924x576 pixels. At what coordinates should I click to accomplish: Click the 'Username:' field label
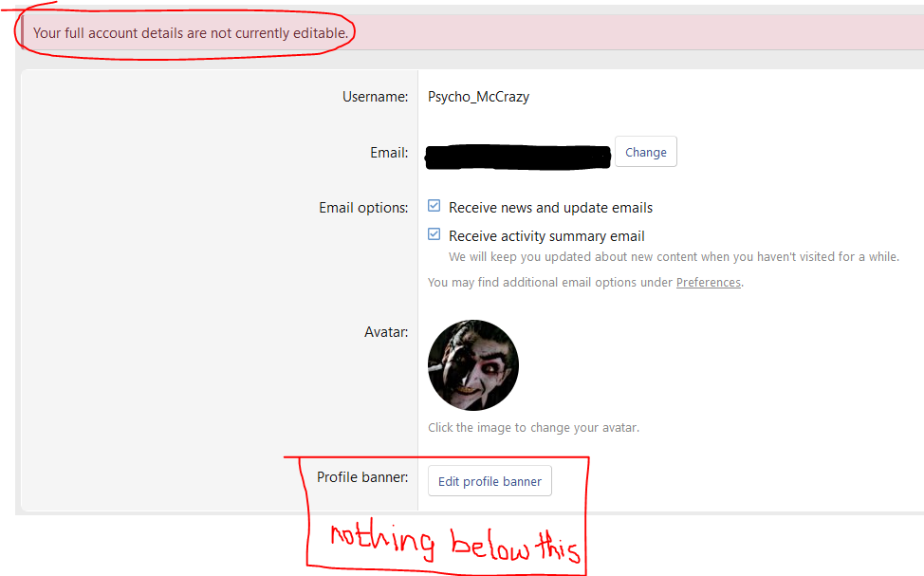375,97
